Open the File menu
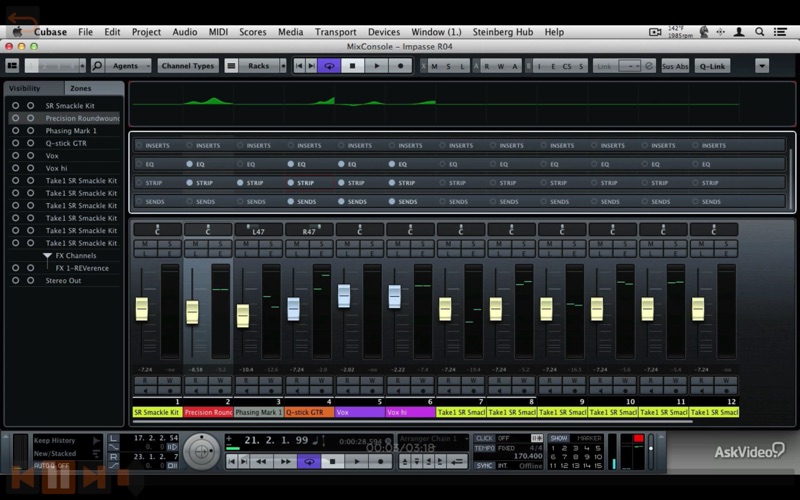Viewport: 800px width, 500px height. [x=85, y=32]
